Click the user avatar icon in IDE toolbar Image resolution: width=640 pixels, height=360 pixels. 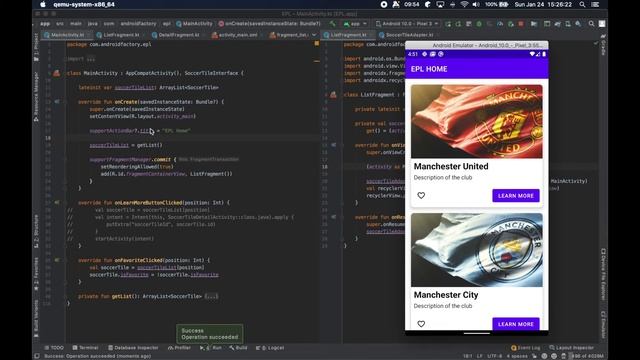pos(602,24)
